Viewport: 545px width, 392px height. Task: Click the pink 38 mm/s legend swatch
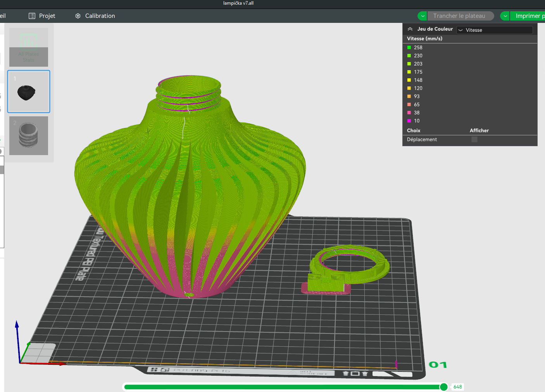[409, 113]
